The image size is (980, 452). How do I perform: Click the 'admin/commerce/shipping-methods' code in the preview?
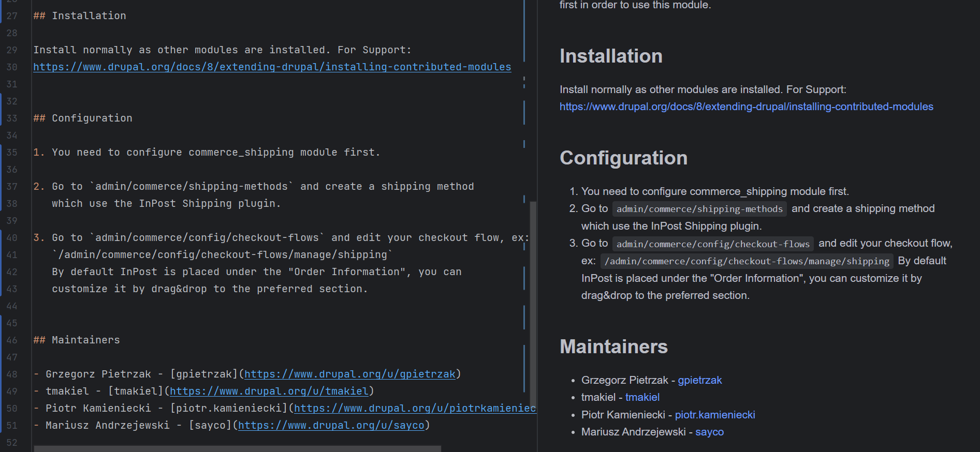pos(699,209)
